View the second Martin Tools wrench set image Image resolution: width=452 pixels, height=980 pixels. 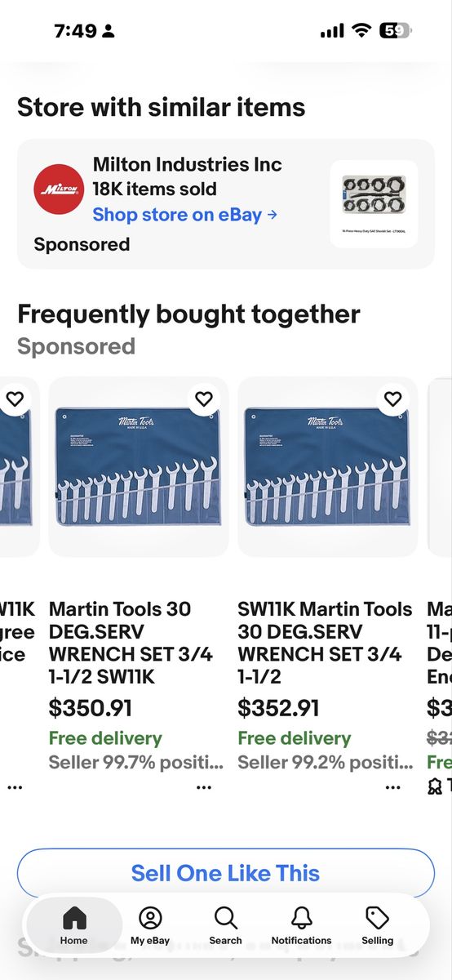tap(326, 467)
